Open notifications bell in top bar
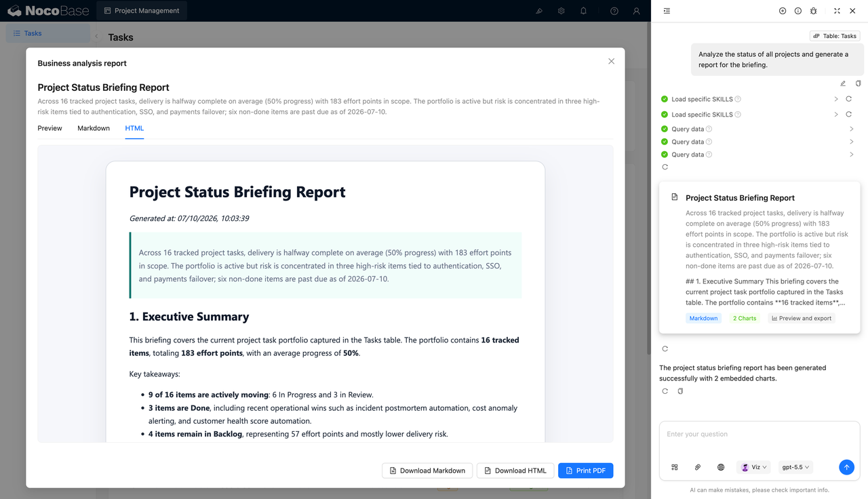Image resolution: width=868 pixels, height=499 pixels. (x=584, y=11)
